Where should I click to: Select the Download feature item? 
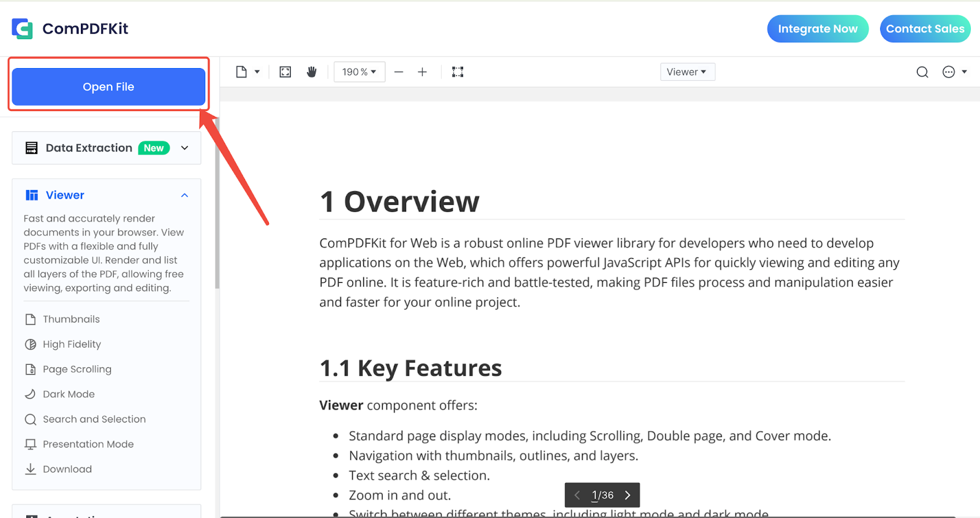58,469
